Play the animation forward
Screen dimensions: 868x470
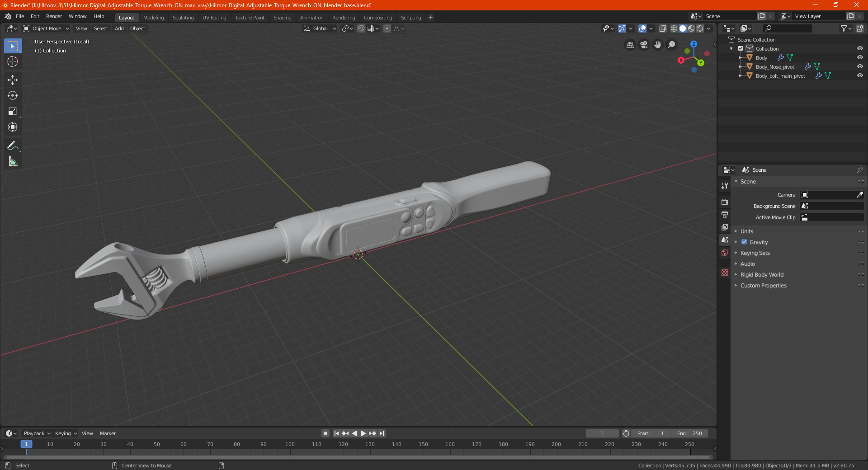coord(363,433)
